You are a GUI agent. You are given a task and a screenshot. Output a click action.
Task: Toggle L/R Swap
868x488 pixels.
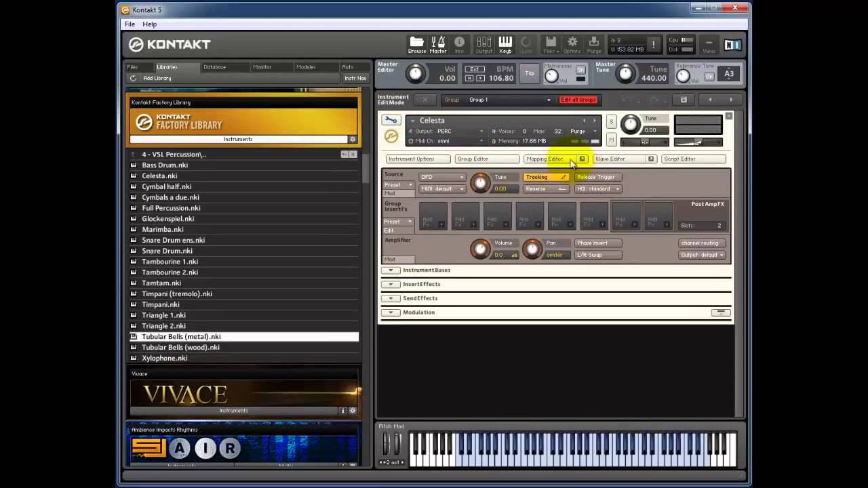pos(598,255)
